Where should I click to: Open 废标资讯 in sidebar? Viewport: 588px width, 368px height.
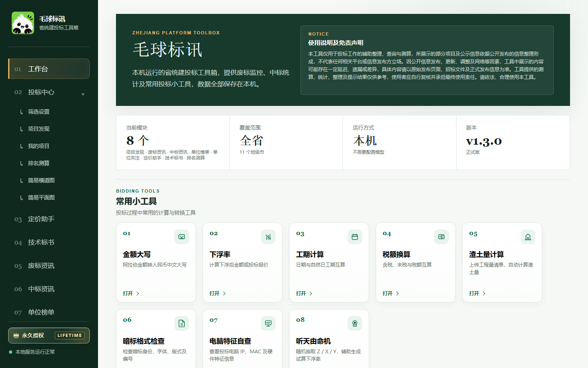49,266
